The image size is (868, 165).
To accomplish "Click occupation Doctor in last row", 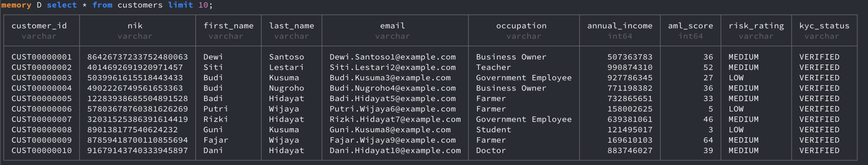I will pyautogui.click(x=491, y=150).
